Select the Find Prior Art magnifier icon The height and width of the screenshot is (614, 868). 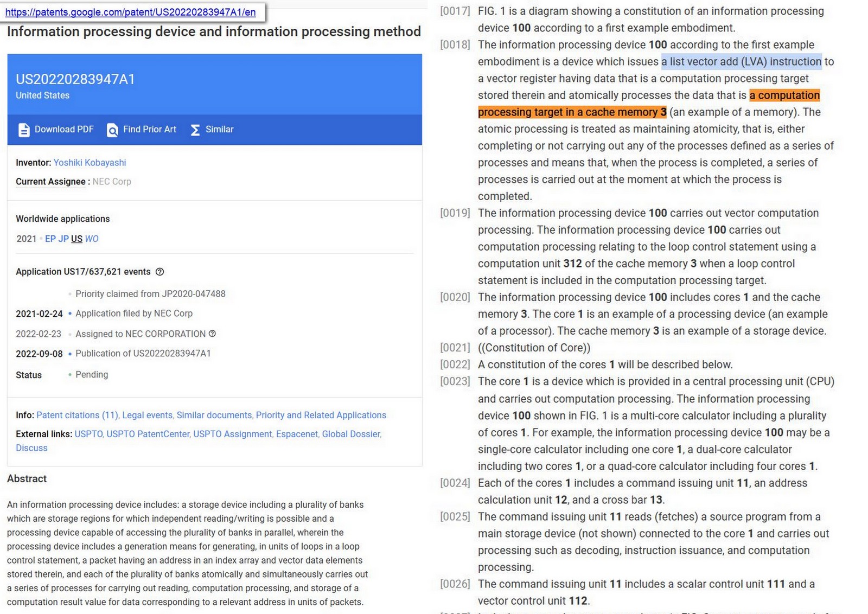pos(112,130)
